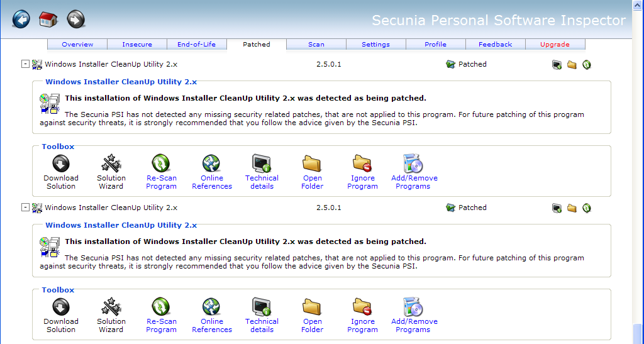
Task: Open the Settings tab
Action: click(x=376, y=44)
